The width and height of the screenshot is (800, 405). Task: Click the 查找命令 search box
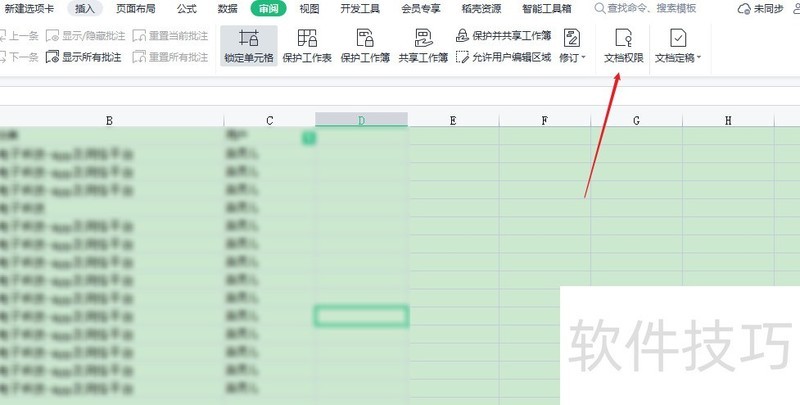click(x=645, y=9)
